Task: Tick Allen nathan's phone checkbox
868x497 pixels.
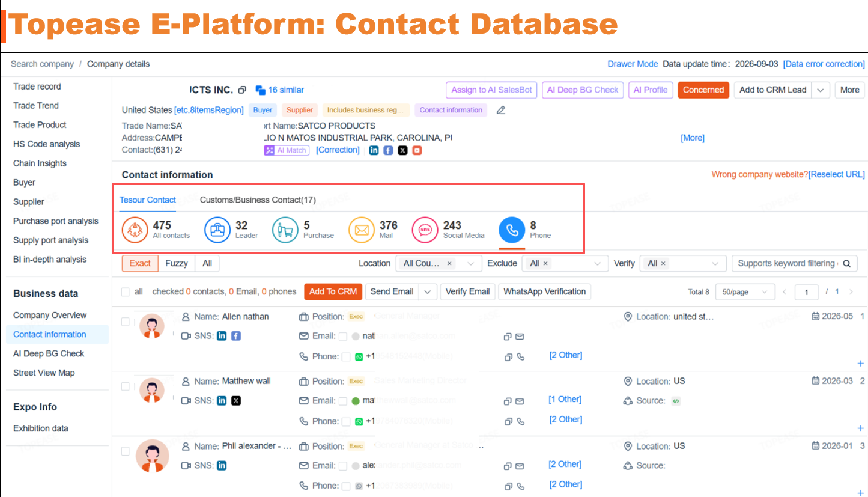Action: (346, 357)
